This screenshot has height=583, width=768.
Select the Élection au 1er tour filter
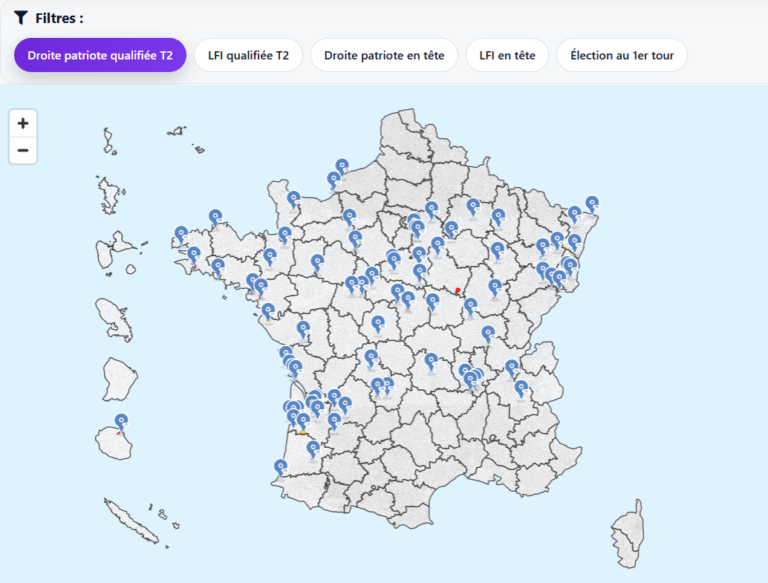pos(622,55)
